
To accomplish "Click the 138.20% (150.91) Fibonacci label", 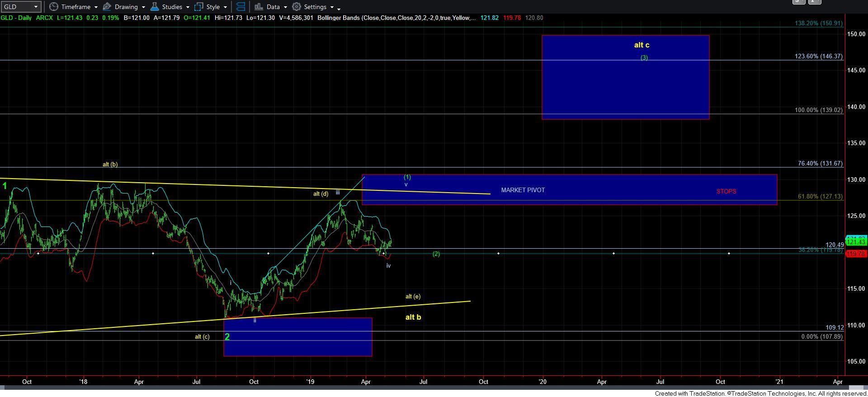I will (x=819, y=23).
